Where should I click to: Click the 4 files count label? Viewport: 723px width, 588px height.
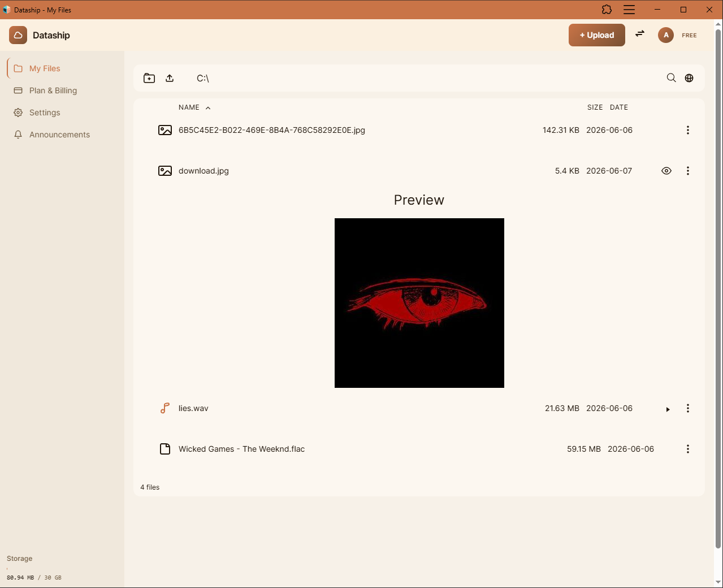point(150,487)
